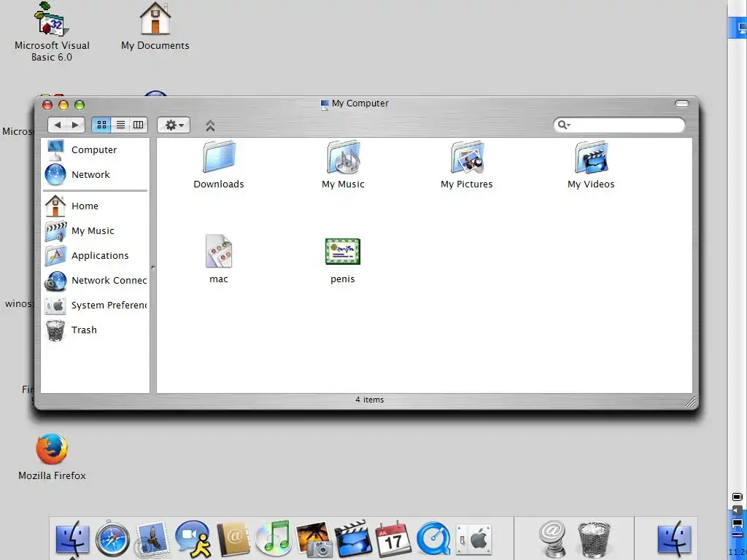
Task: Select the My Pictures folder icon
Action: [467, 157]
